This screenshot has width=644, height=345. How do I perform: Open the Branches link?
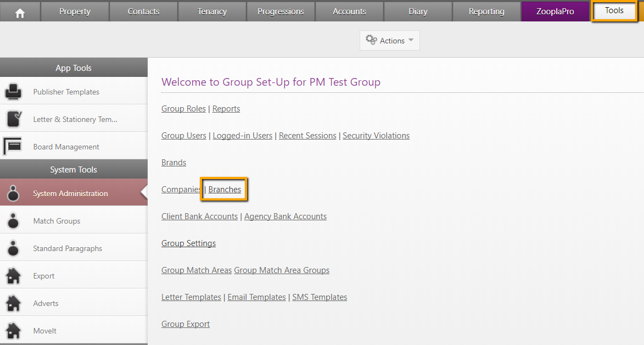coord(225,190)
